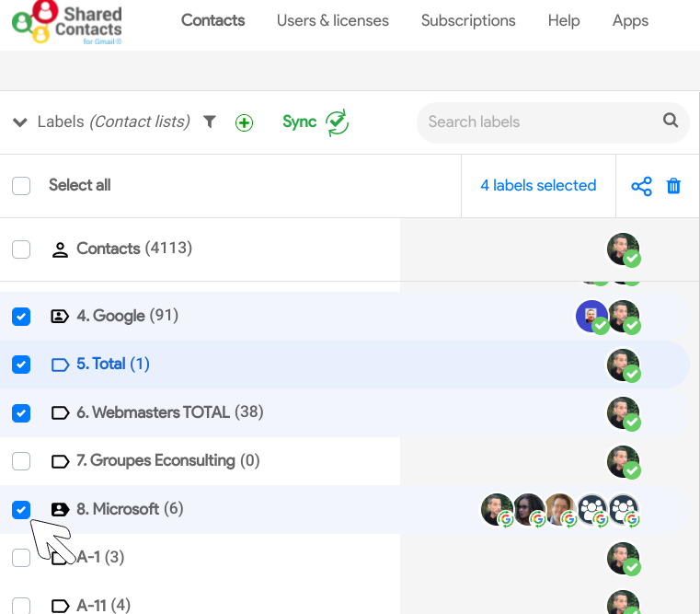
Task: Click the label icon for A-11 (4)
Action: [61, 606]
